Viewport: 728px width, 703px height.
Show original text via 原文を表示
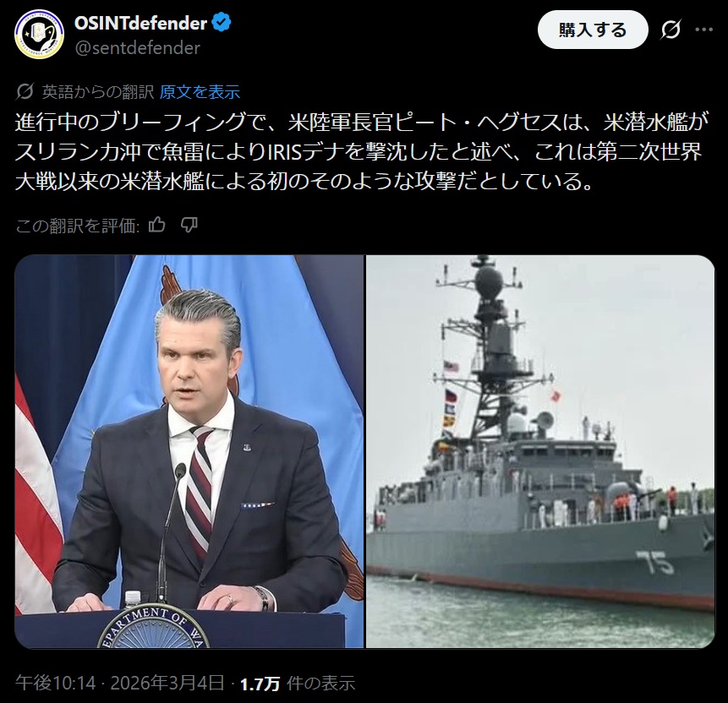pyautogui.click(x=200, y=92)
